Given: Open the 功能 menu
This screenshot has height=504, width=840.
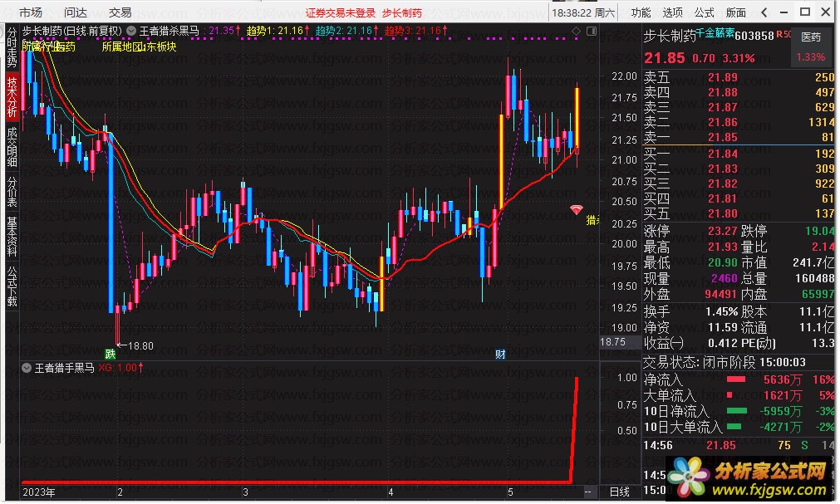Looking at the screenshot, I should point(641,12).
